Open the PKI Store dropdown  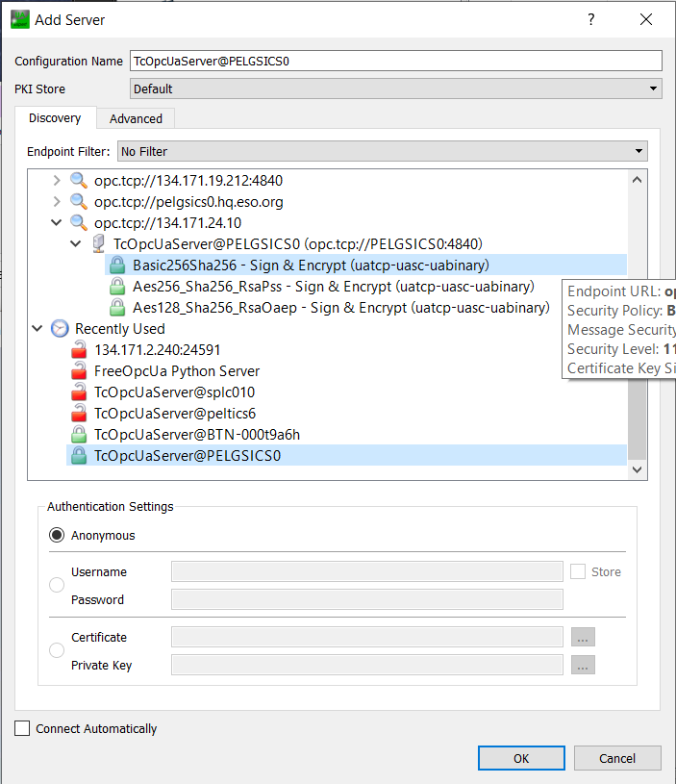point(395,89)
